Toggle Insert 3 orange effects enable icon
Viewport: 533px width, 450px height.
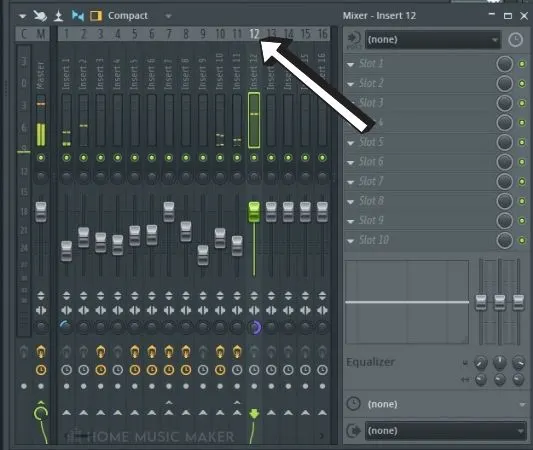pyautogui.click(x=100, y=352)
